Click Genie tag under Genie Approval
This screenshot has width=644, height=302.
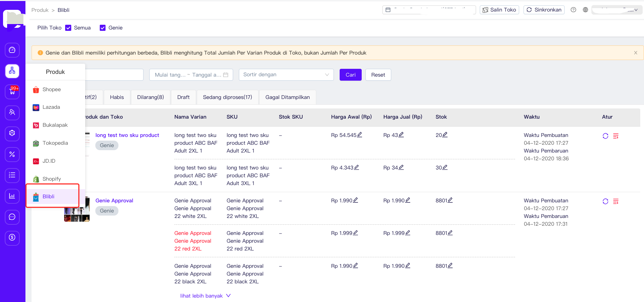pyautogui.click(x=107, y=211)
